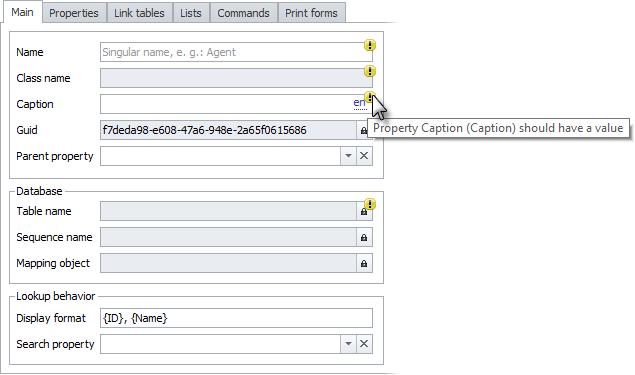Open the Link tables tab
This screenshot has height=375, width=635.
139,13
